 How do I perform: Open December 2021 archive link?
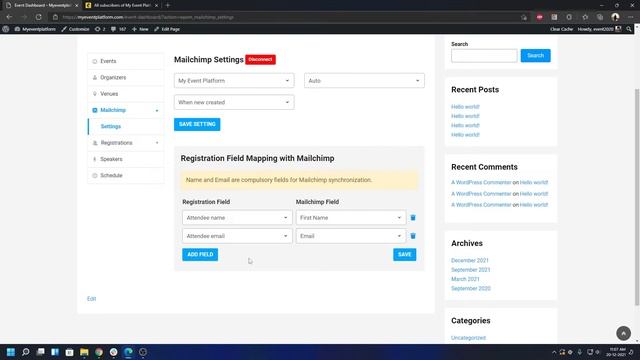click(x=470, y=260)
